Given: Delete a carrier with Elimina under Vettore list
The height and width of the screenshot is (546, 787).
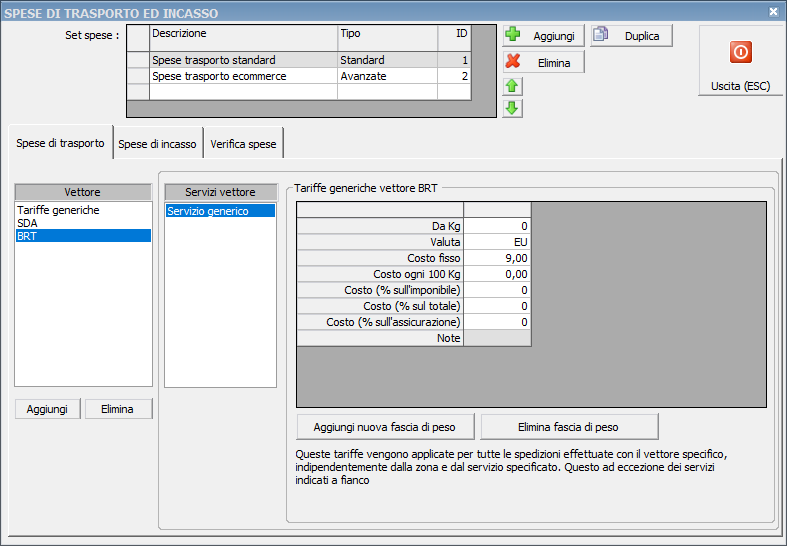Looking at the screenshot, I should [117, 409].
